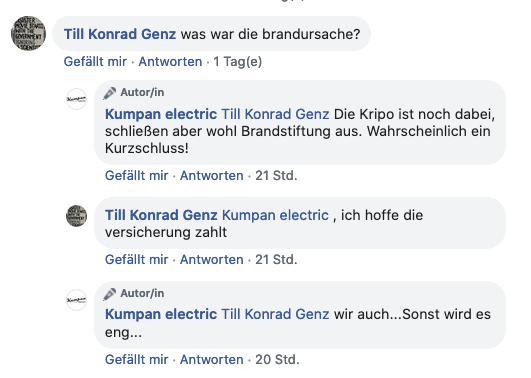Click Kumpan electric mention in versicherung comment
Image resolution: width=531 pixels, height=378 pixels.
275,215
